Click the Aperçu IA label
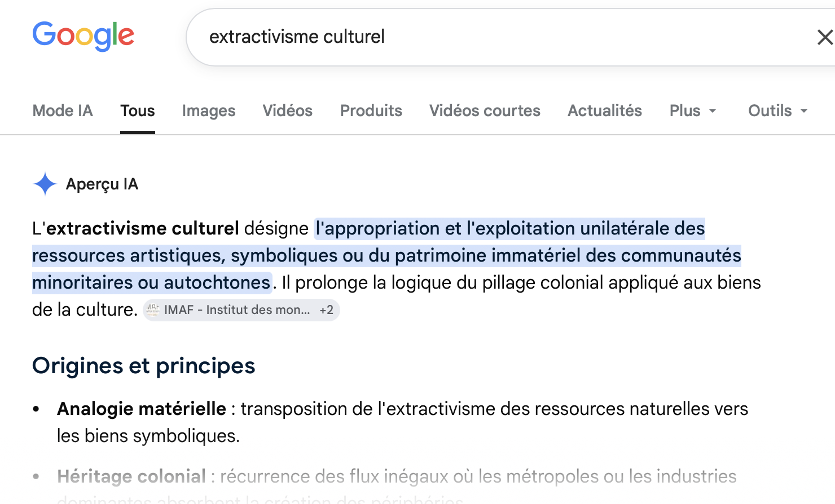The width and height of the screenshot is (835, 504). pyautogui.click(x=102, y=184)
